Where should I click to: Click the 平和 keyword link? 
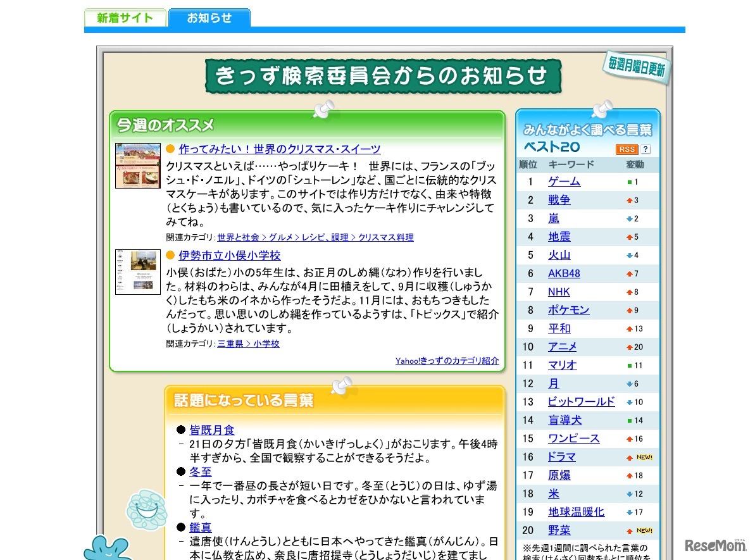click(x=559, y=328)
